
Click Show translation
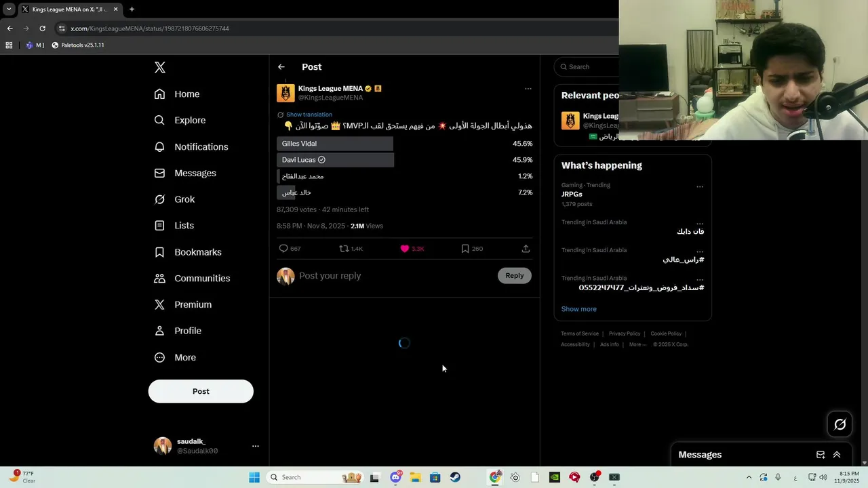click(x=309, y=115)
